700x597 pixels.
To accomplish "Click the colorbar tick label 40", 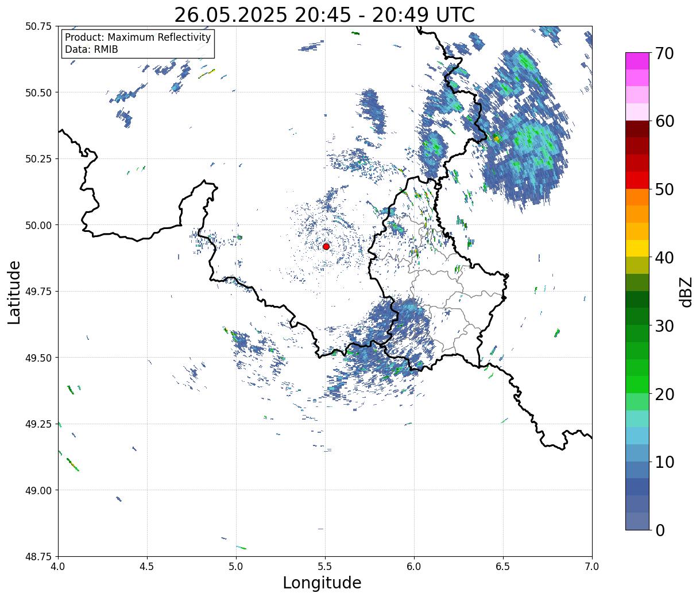I will click(x=664, y=258).
